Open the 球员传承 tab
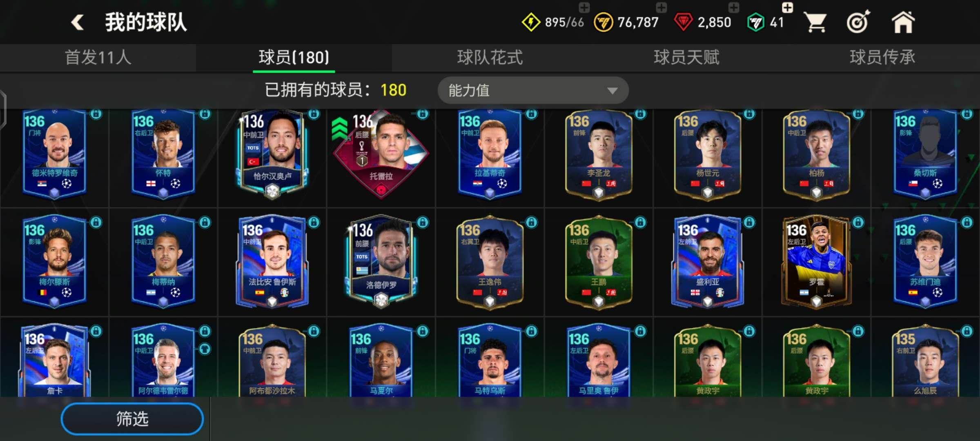This screenshot has height=441, width=980. (x=882, y=58)
